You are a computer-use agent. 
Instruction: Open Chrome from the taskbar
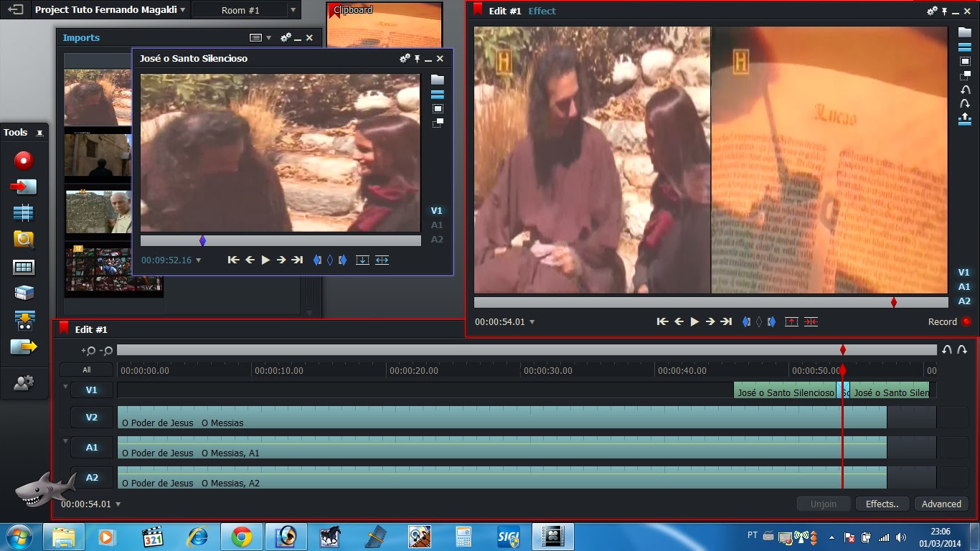tap(241, 537)
